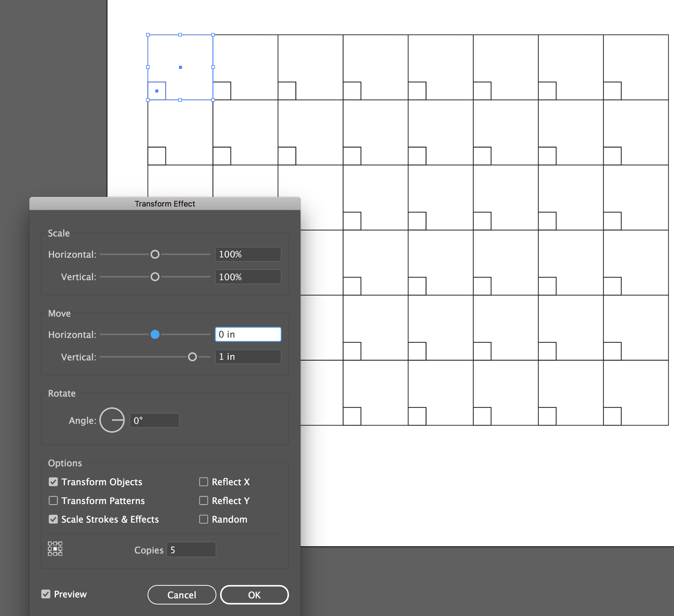674x616 pixels.
Task: Enable the Random option
Action: [204, 519]
